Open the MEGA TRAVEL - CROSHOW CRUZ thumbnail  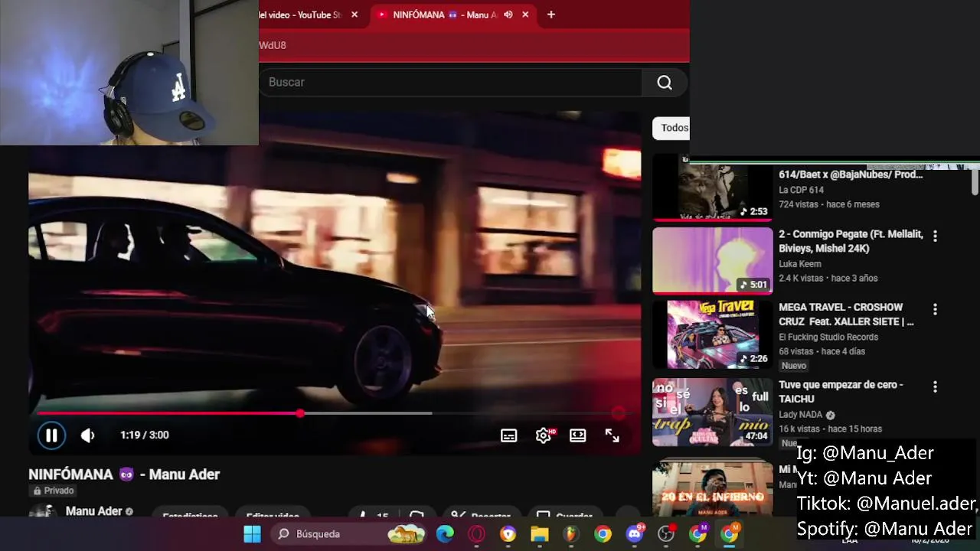[x=713, y=334]
